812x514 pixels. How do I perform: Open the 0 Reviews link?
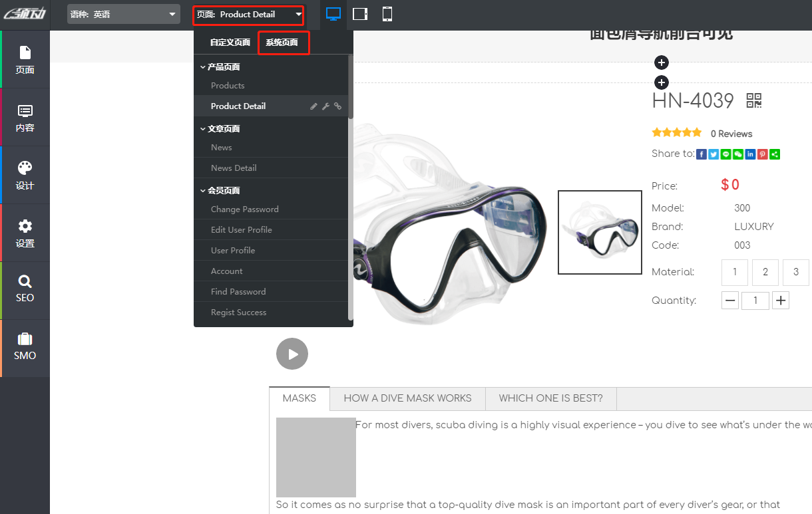tap(731, 134)
